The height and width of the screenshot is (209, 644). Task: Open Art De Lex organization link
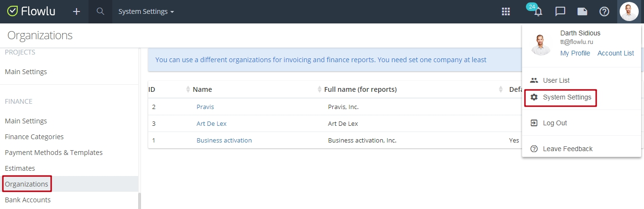pyautogui.click(x=211, y=123)
